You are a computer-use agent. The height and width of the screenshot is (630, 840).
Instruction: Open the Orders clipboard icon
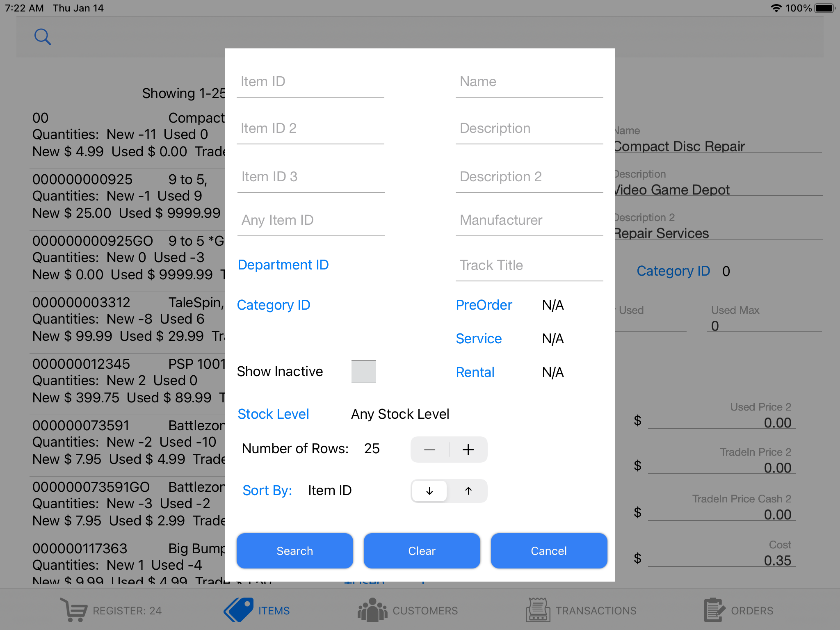tap(714, 609)
